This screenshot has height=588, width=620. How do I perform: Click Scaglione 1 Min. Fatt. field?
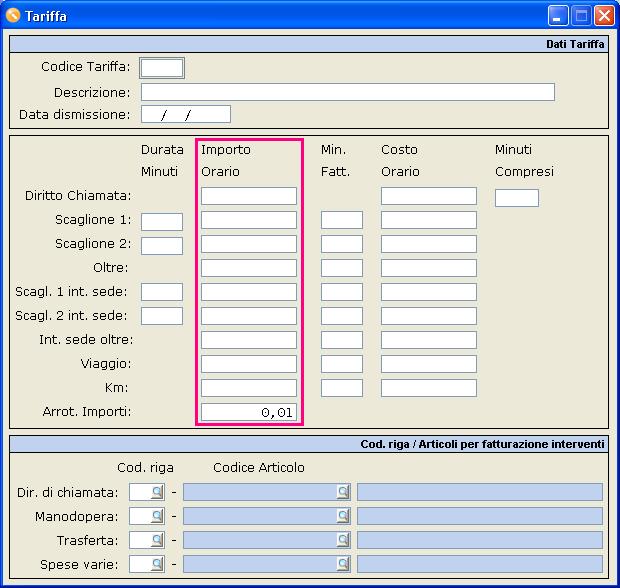coord(342,220)
